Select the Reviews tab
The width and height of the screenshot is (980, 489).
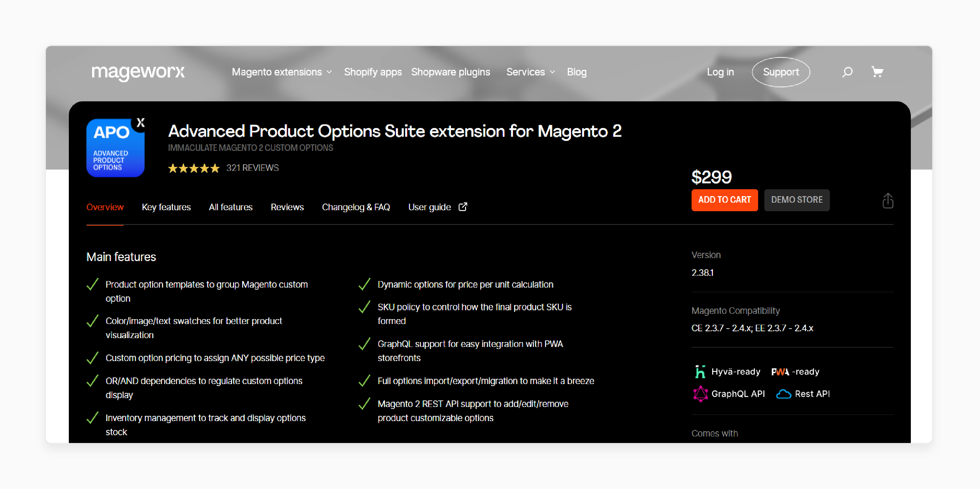pyautogui.click(x=287, y=207)
